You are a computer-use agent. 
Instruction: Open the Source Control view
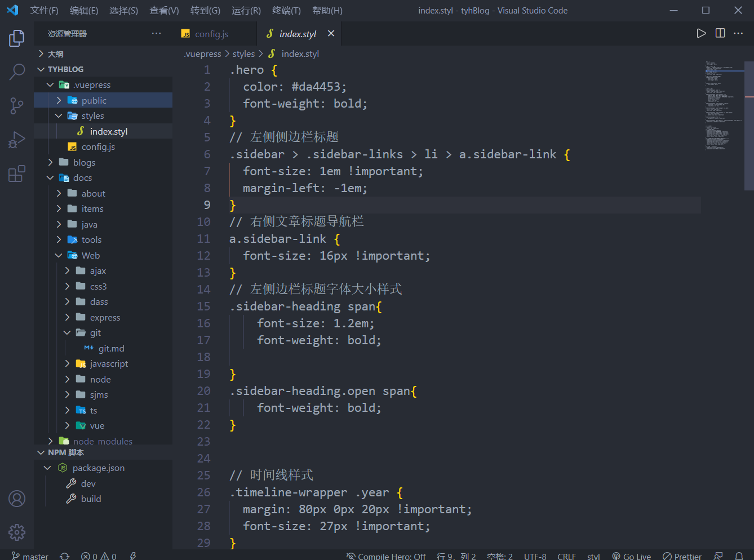16,105
